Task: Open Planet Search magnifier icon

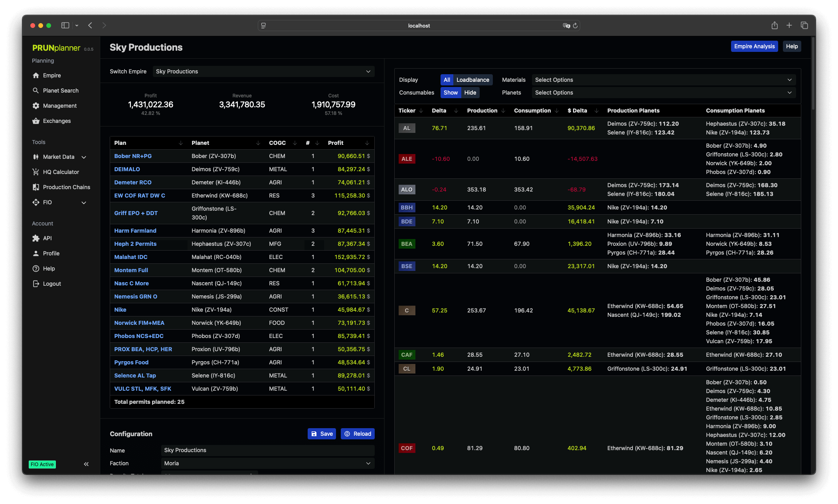Action: coord(36,91)
